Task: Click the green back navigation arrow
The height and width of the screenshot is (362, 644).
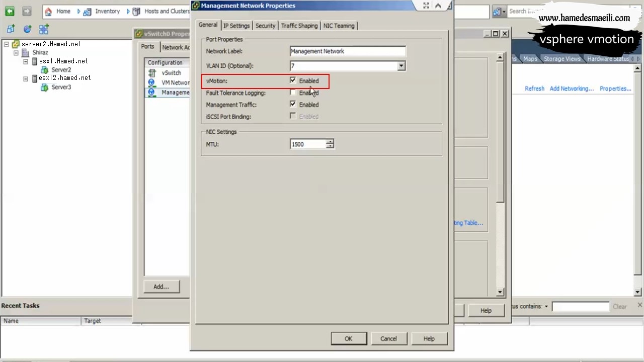Action: [x=10, y=11]
